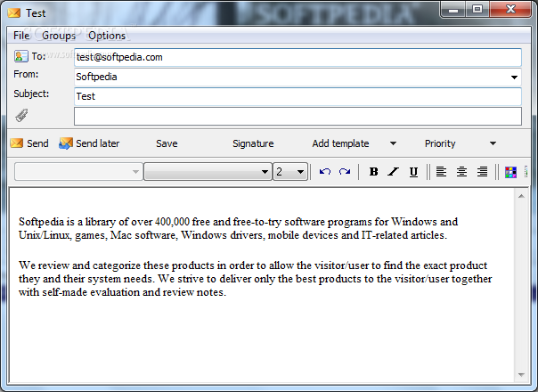Viewport: 538px width, 392px height.
Task: Click the Send envelope icon
Action: (16, 143)
